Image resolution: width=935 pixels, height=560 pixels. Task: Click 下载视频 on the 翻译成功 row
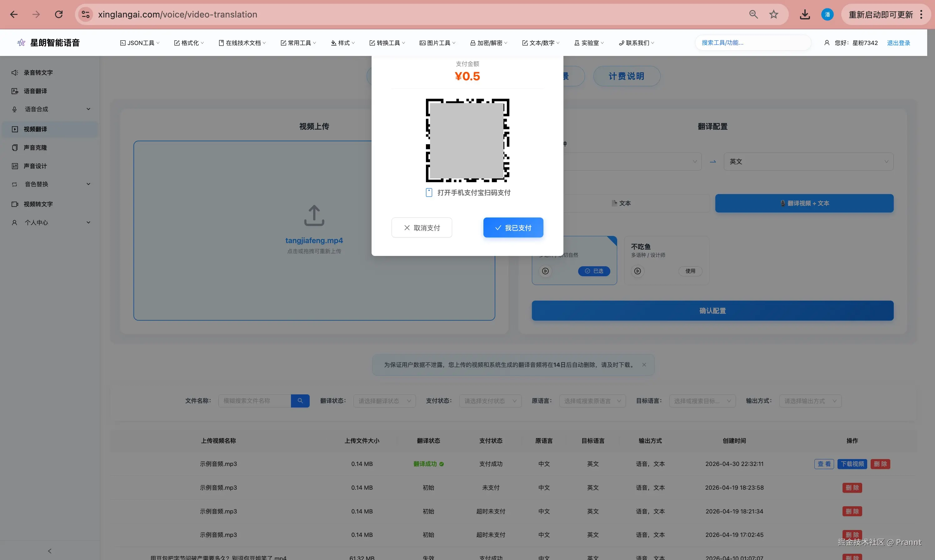[852, 464]
